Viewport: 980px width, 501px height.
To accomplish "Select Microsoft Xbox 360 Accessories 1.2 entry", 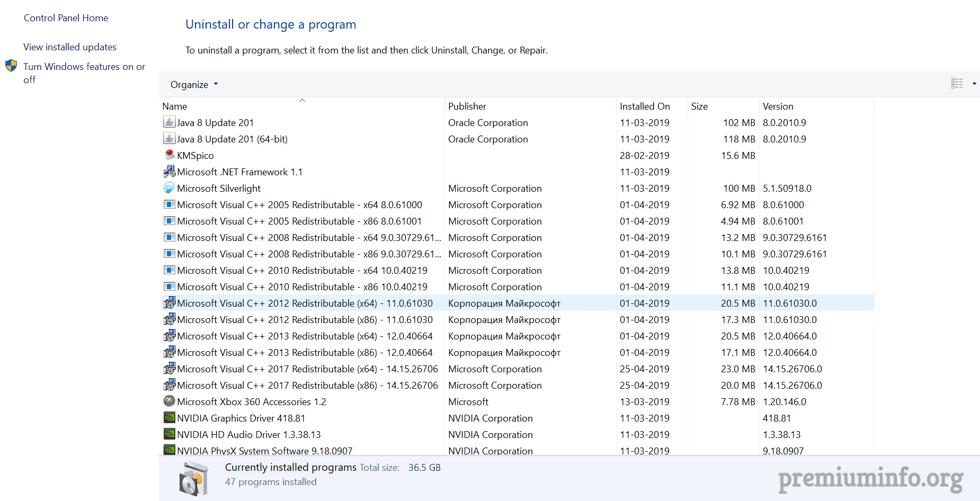I will [x=252, y=402].
